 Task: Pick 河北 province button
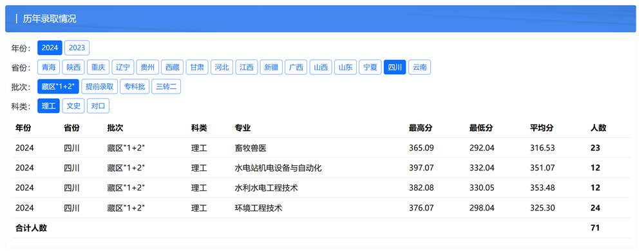222,68
